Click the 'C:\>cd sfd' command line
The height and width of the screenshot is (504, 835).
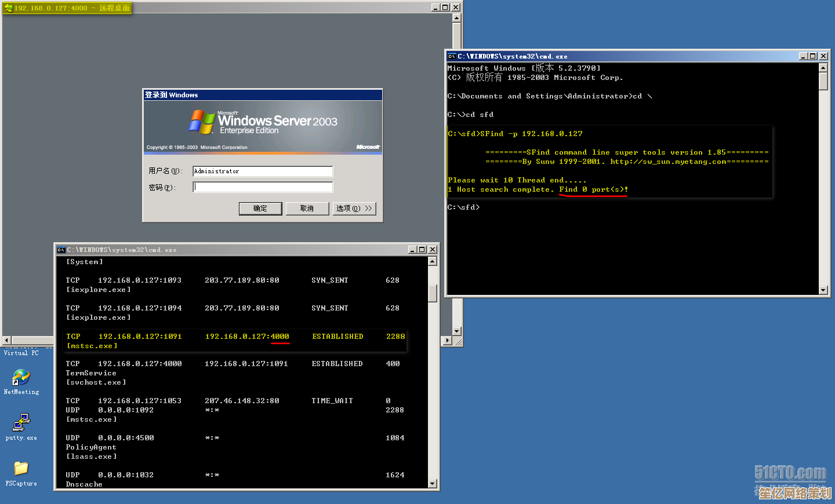tap(470, 115)
